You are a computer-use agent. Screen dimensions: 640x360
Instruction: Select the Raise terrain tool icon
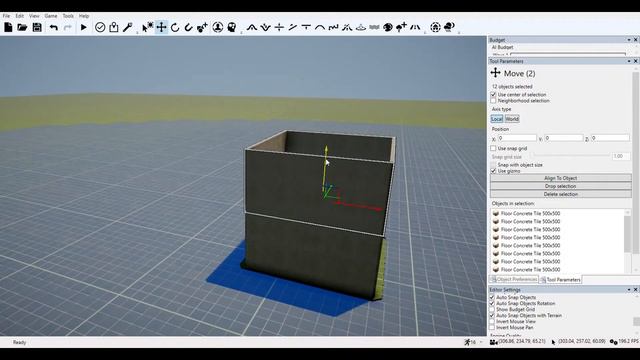pyautogui.click(x=252, y=27)
